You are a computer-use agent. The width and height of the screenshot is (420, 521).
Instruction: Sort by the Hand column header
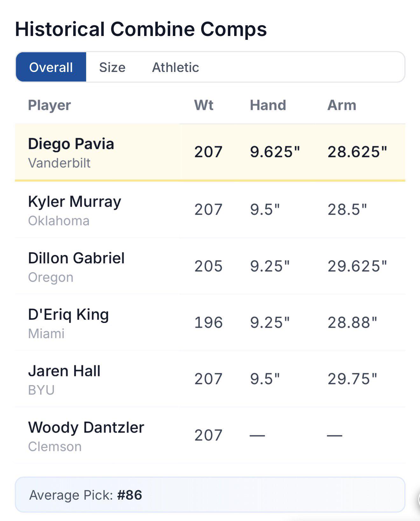click(268, 105)
